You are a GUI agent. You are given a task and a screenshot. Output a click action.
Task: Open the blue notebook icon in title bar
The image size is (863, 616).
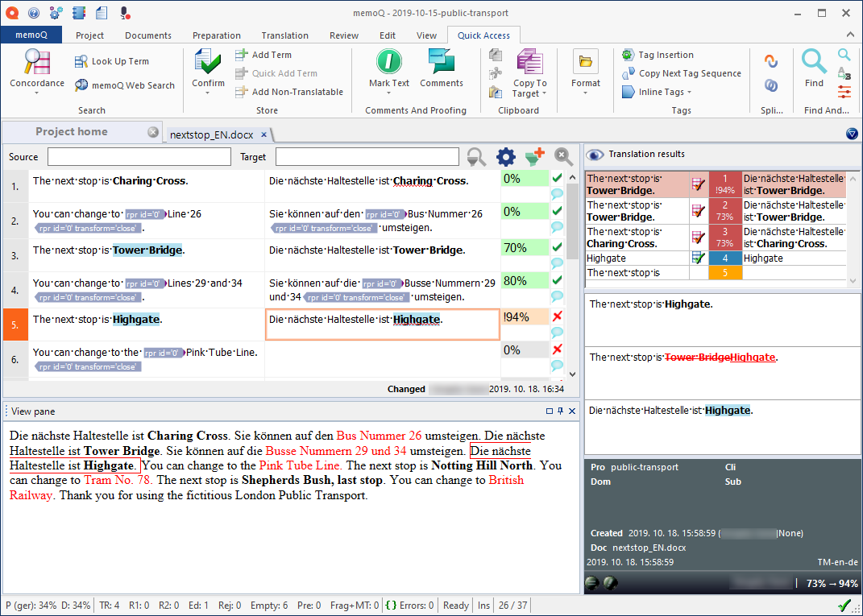(x=77, y=12)
